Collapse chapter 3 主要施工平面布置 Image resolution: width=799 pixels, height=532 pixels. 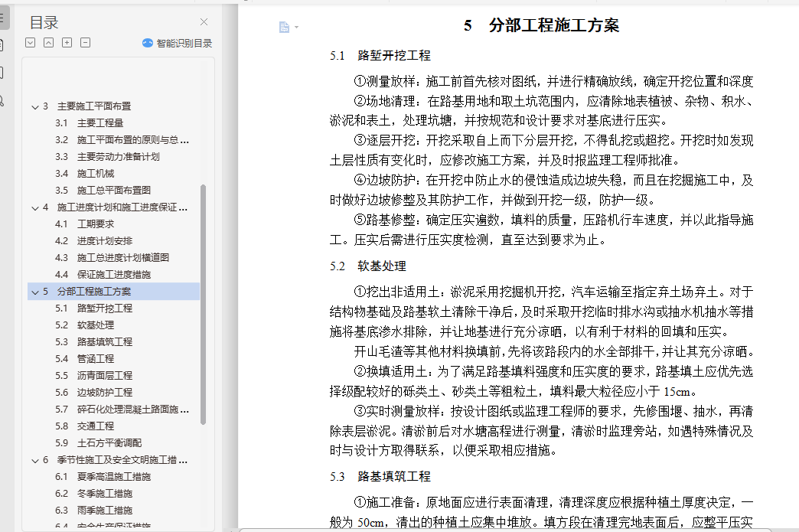click(x=35, y=106)
